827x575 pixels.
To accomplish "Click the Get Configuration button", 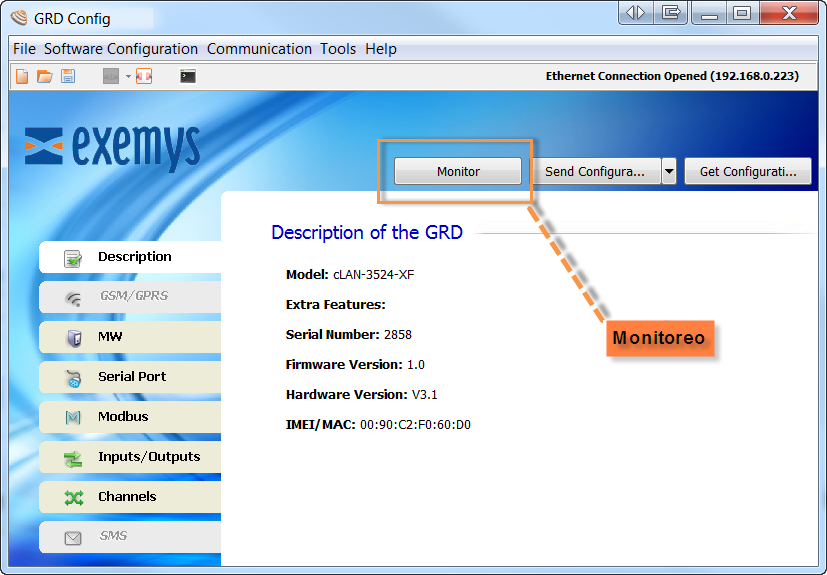I will 747,171.
